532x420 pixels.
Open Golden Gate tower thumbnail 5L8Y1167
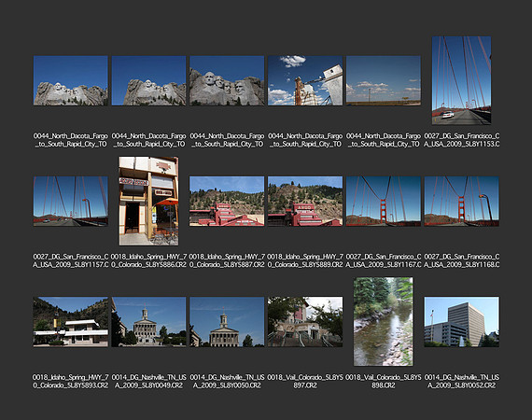click(x=384, y=202)
